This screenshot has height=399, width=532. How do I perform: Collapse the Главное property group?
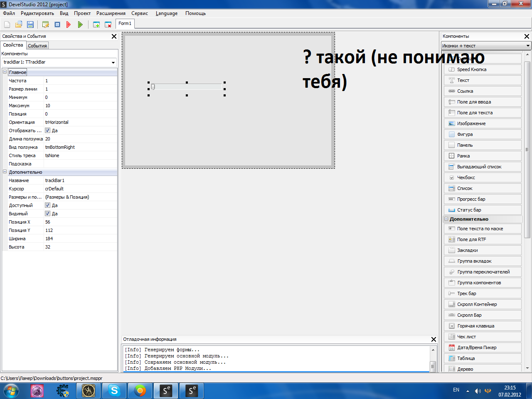(5, 72)
